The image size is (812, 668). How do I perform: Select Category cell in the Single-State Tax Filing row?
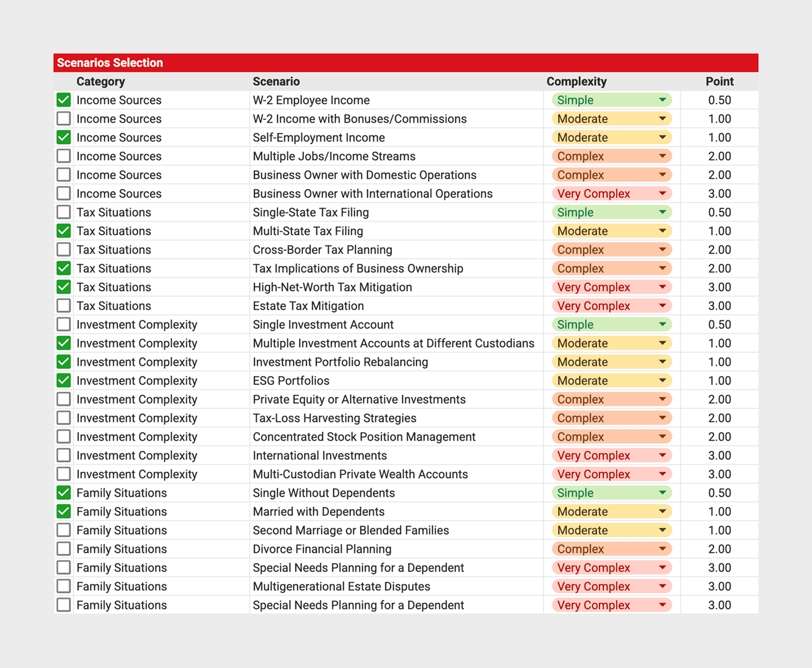point(162,212)
